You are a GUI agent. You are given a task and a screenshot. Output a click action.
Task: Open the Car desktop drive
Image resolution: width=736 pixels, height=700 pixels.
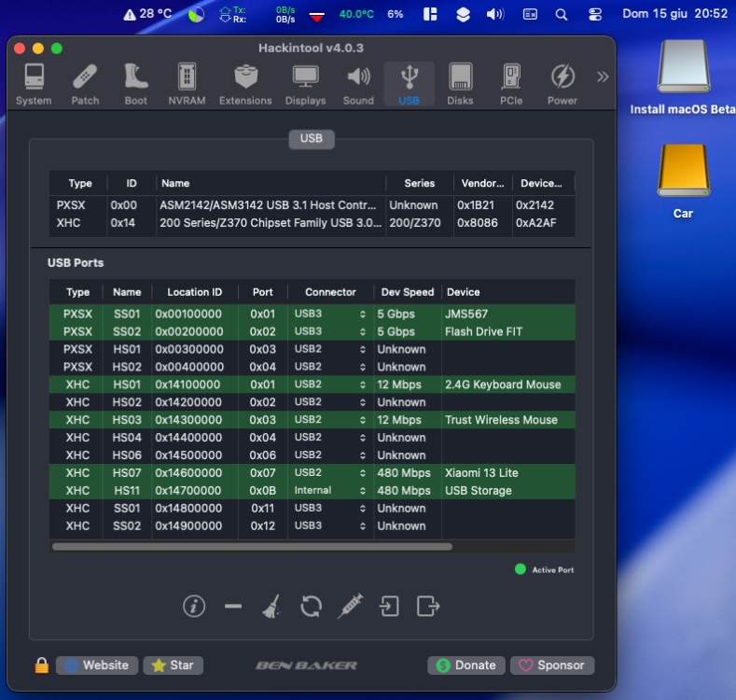(x=684, y=182)
